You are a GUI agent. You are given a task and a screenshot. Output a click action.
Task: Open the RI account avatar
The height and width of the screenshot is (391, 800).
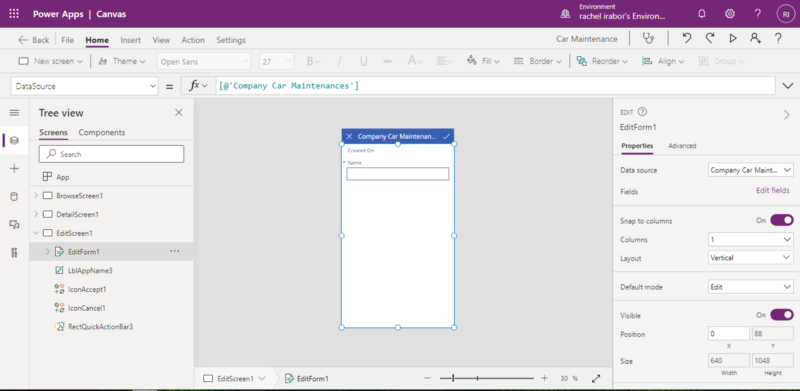tap(785, 14)
